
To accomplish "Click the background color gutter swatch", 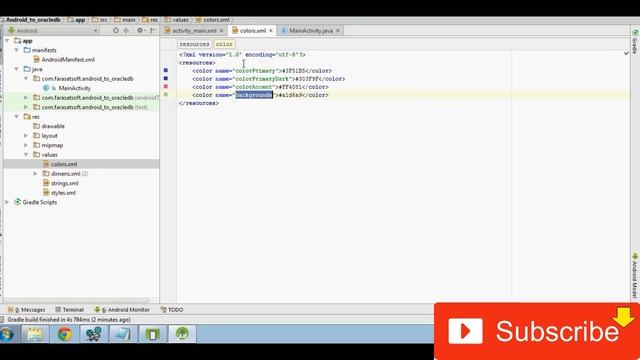I will point(166,94).
